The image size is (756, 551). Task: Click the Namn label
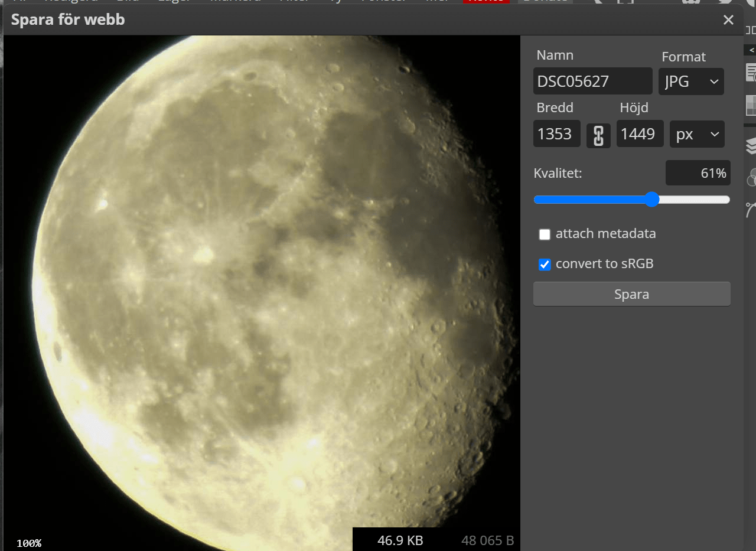click(555, 55)
